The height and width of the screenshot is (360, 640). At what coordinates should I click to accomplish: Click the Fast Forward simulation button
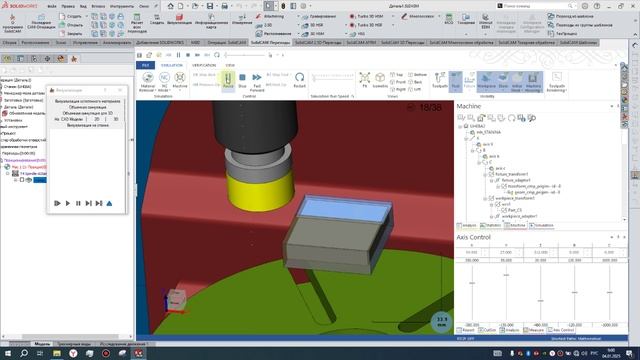pos(257,81)
